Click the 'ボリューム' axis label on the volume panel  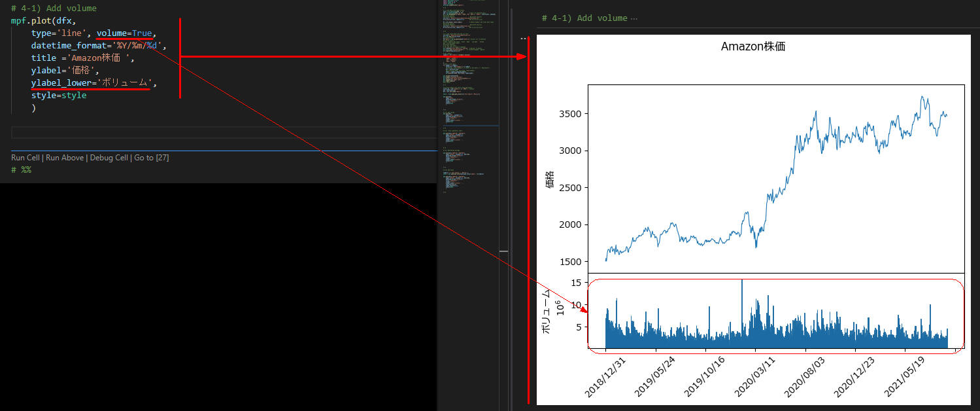pos(547,313)
